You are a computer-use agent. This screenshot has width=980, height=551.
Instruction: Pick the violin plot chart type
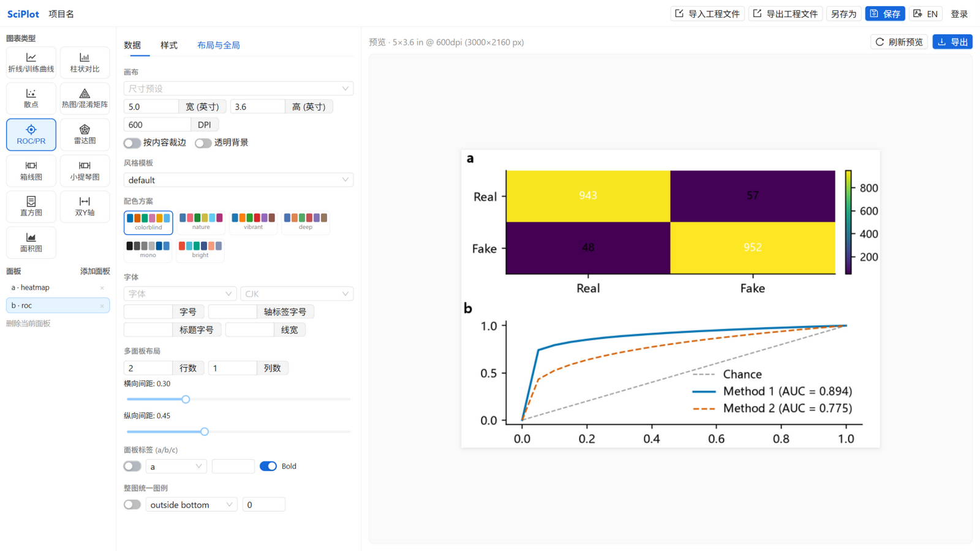pyautogui.click(x=85, y=170)
